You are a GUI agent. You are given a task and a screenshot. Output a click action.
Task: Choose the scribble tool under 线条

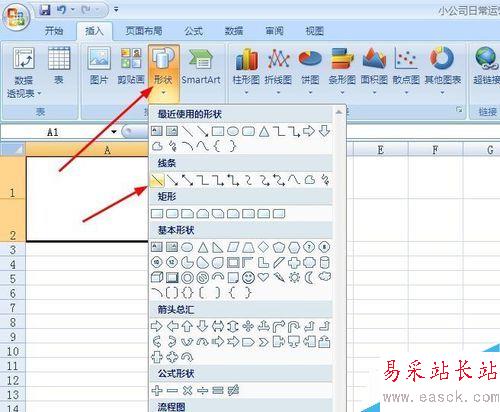(325, 180)
